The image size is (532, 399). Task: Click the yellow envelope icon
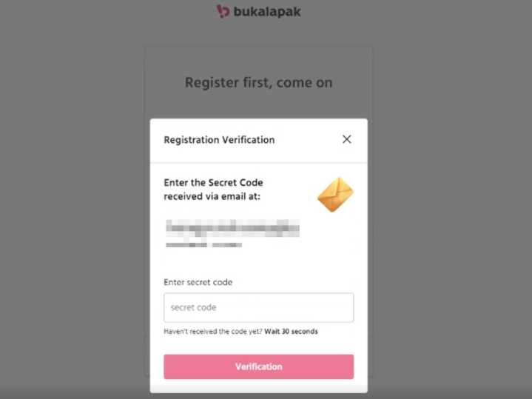click(x=335, y=195)
